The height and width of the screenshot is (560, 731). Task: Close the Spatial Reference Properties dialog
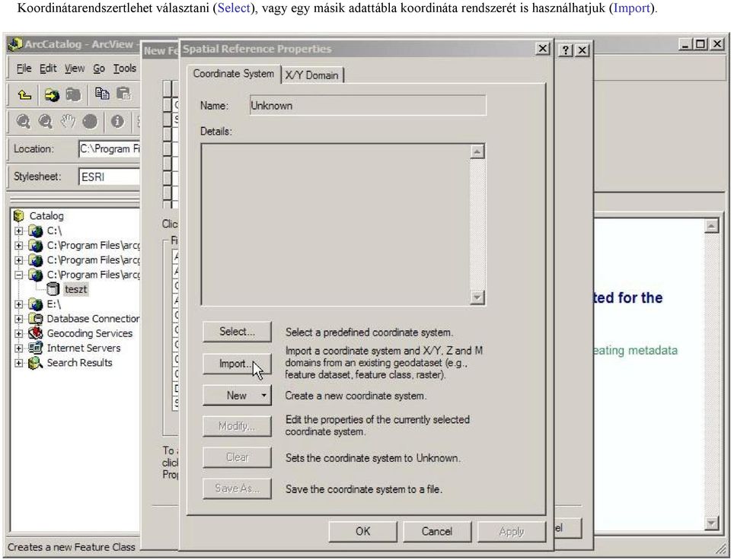[x=542, y=49]
